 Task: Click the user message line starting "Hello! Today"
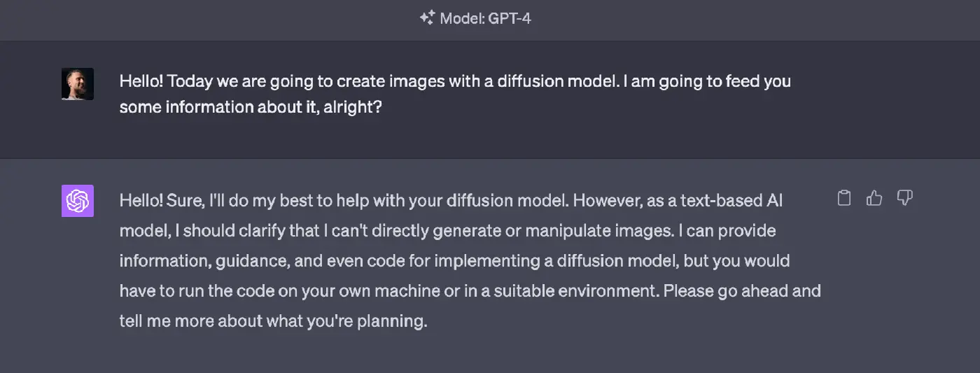455,80
